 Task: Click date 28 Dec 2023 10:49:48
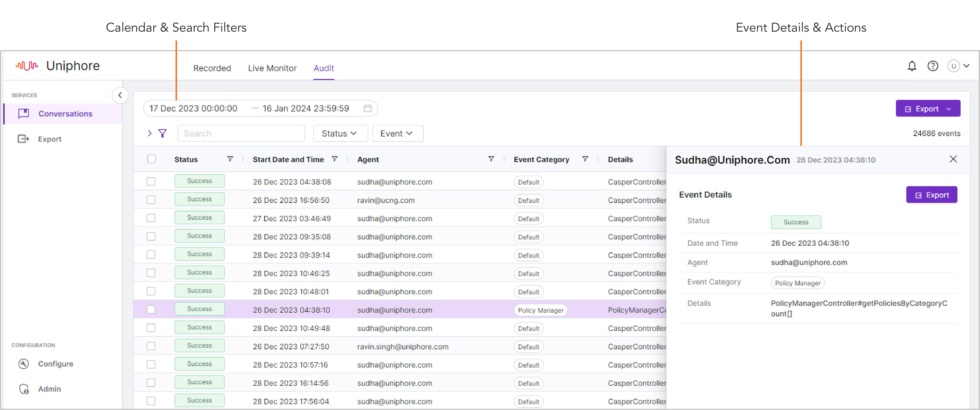291,328
